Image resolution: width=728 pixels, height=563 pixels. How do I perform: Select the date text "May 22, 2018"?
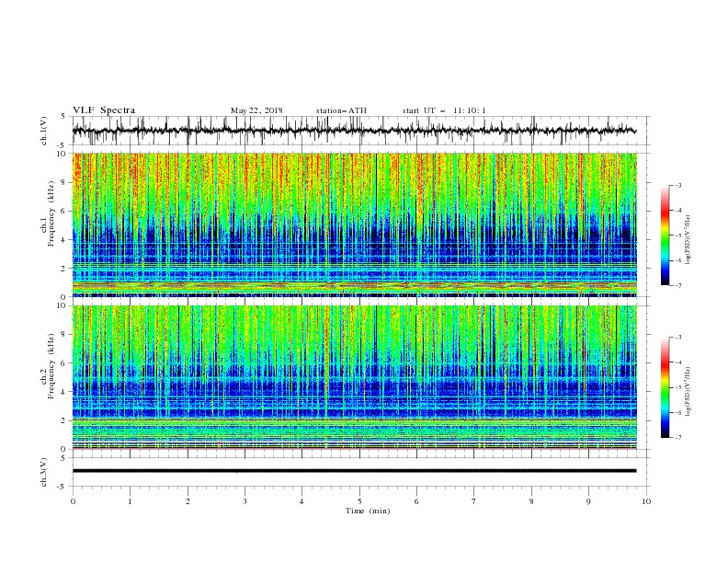[x=256, y=110]
